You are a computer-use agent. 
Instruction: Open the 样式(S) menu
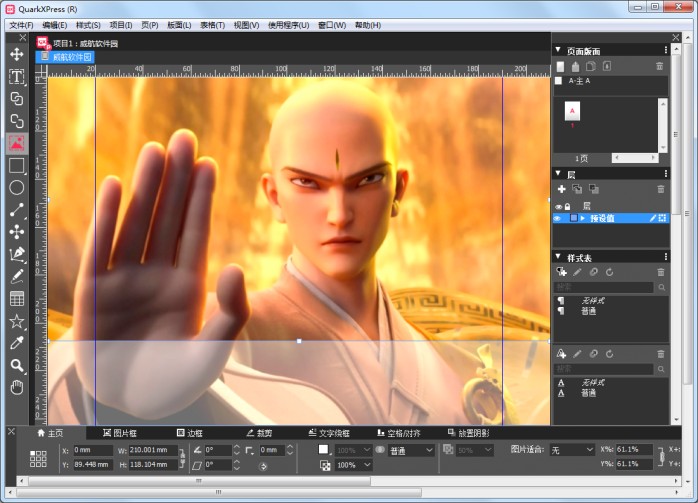[88, 25]
